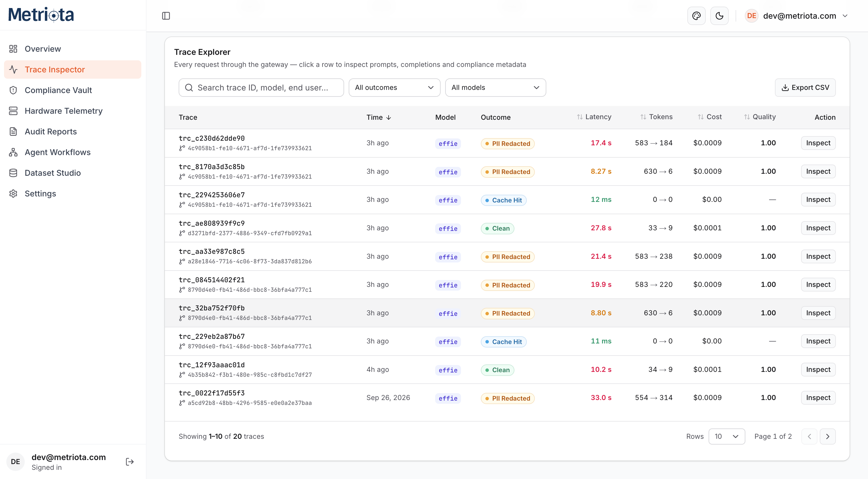Click effie model tag for trc_084514402f21
Viewport: 868px width, 479px height.
pyautogui.click(x=448, y=285)
